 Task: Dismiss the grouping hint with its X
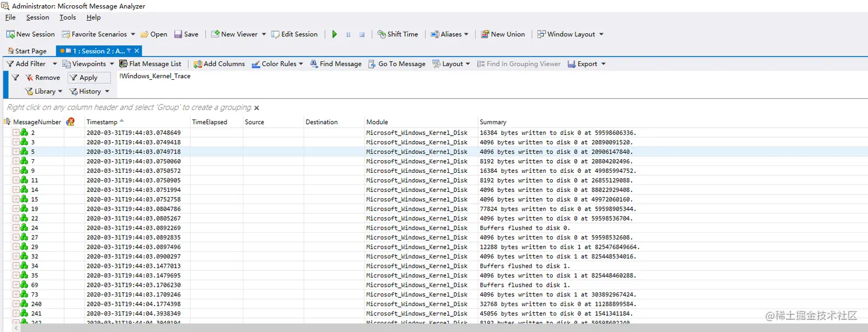tap(257, 107)
